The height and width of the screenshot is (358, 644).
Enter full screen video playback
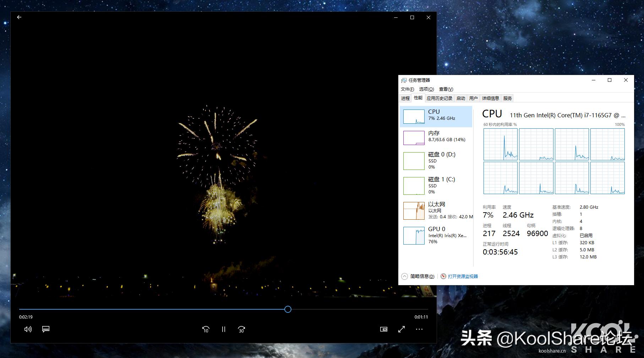[402, 329]
